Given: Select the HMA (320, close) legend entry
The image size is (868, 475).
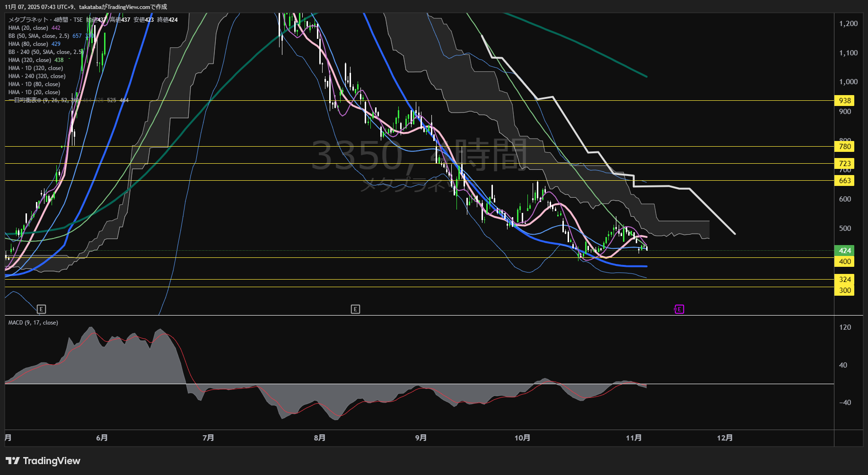Looking at the screenshot, I should (x=30, y=60).
